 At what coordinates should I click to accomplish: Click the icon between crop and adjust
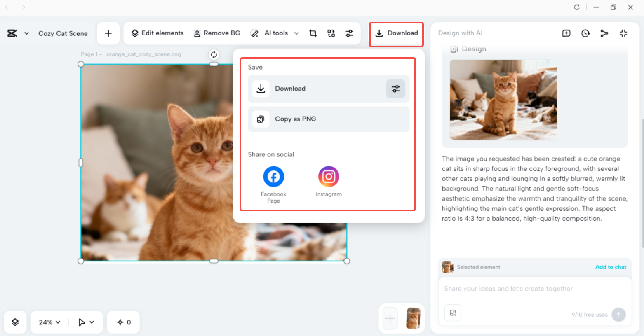[x=331, y=33]
